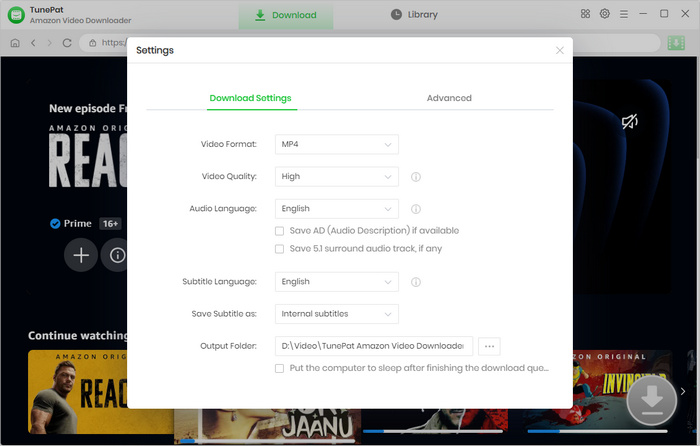
Task: Click the info icon next to Video Quality
Action: point(415,177)
